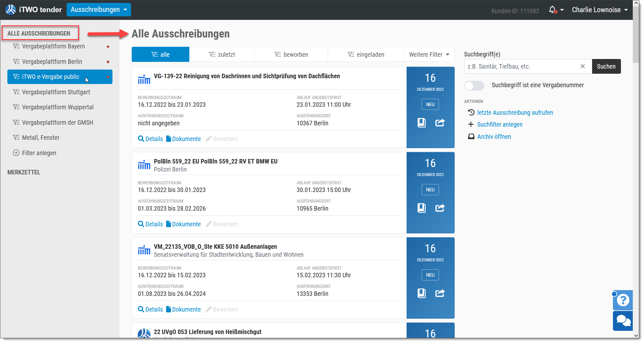The height and width of the screenshot is (343, 644).
Task: Open the notification bell icon
Action: pos(552,10)
